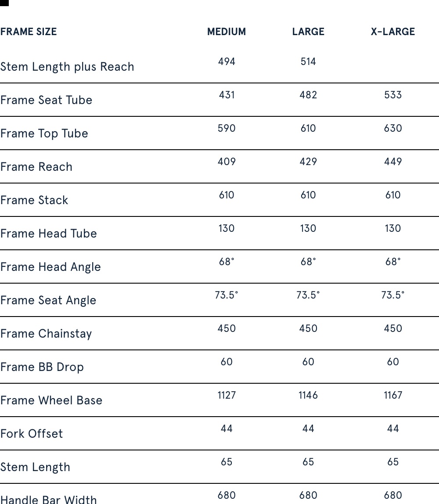Select the Frame Top Tube row label

[44, 133]
